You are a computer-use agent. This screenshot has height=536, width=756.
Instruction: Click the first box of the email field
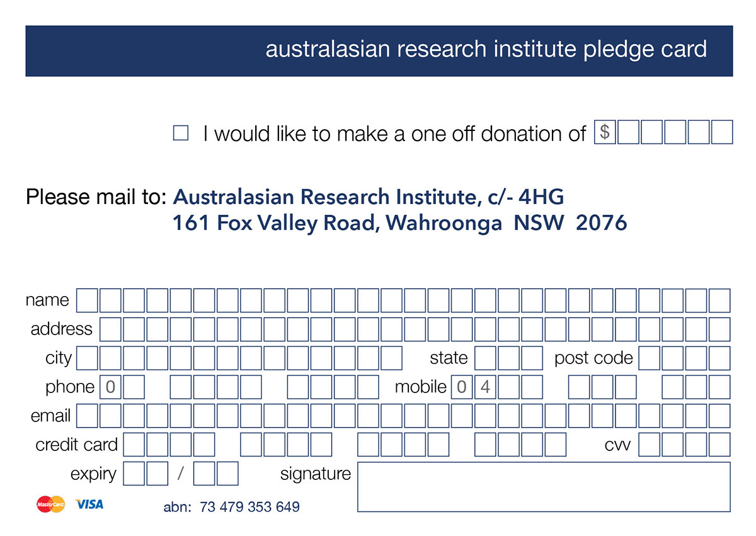point(87,416)
